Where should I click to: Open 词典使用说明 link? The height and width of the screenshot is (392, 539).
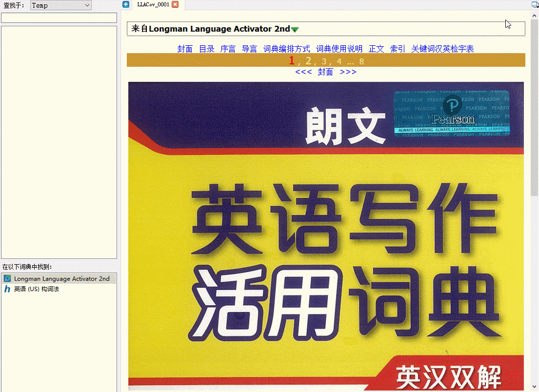[339, 49]
